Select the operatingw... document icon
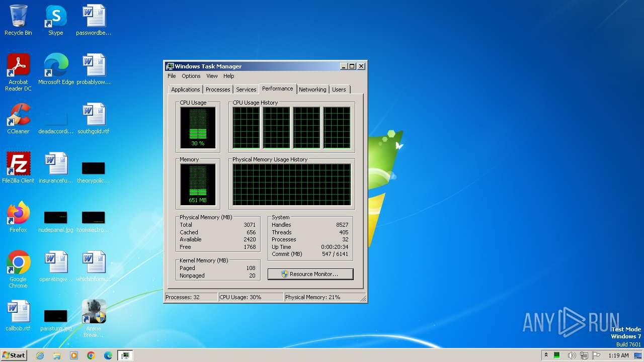 click(x=56, y=266)
